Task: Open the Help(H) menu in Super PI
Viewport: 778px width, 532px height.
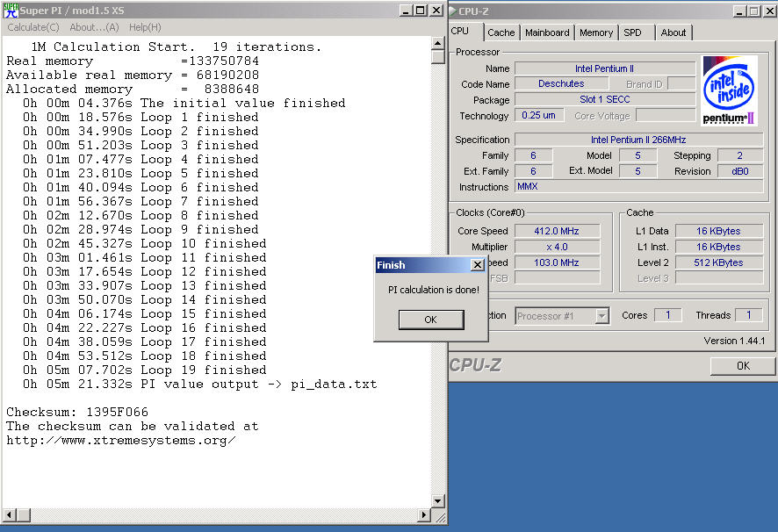Action: click(x=145, y=27)
